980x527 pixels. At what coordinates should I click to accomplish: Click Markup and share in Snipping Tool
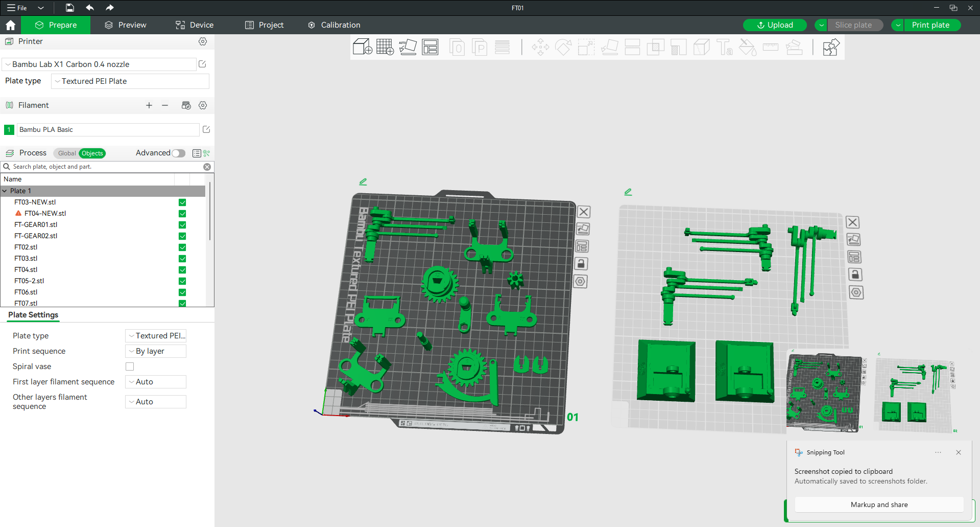pyautogui.click(x=879, y=505)
